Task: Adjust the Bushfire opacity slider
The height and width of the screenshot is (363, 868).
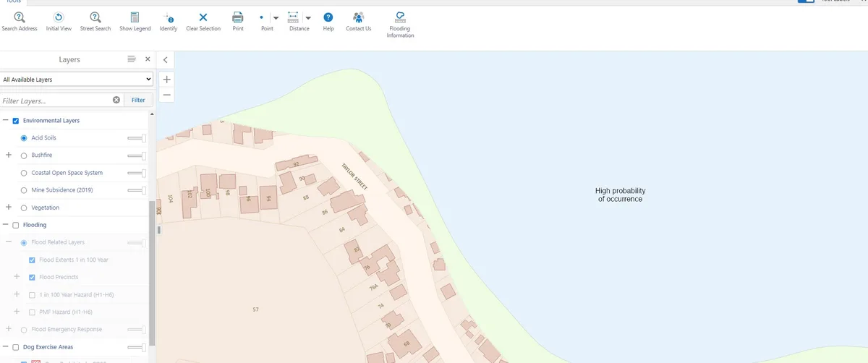Action: (x=137, y=155)
